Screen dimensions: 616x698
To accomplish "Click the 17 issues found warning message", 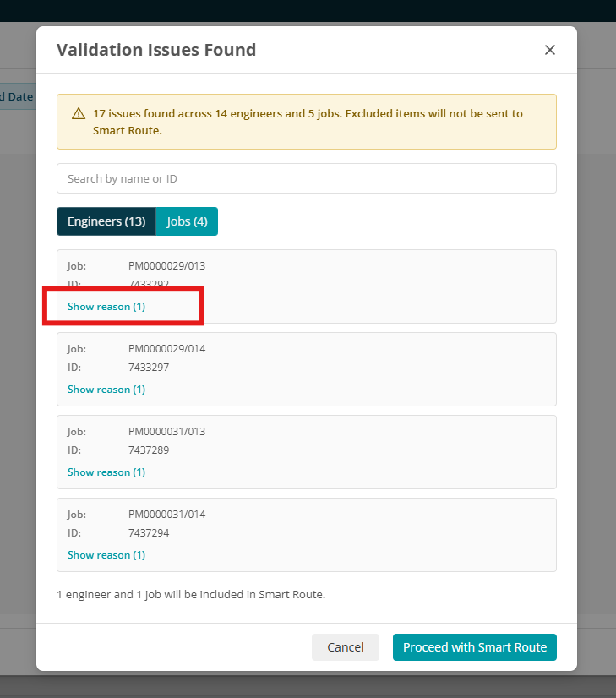I will click(x=308, y=122).
